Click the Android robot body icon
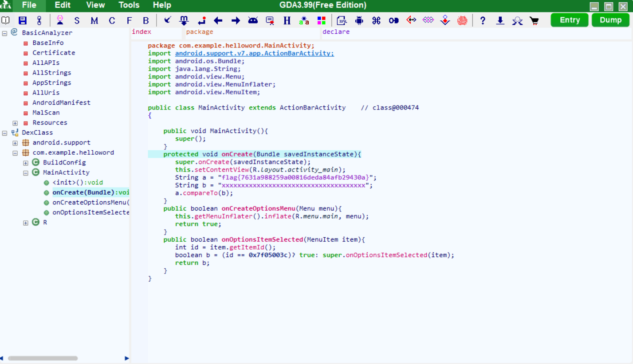 click(359, 20)
